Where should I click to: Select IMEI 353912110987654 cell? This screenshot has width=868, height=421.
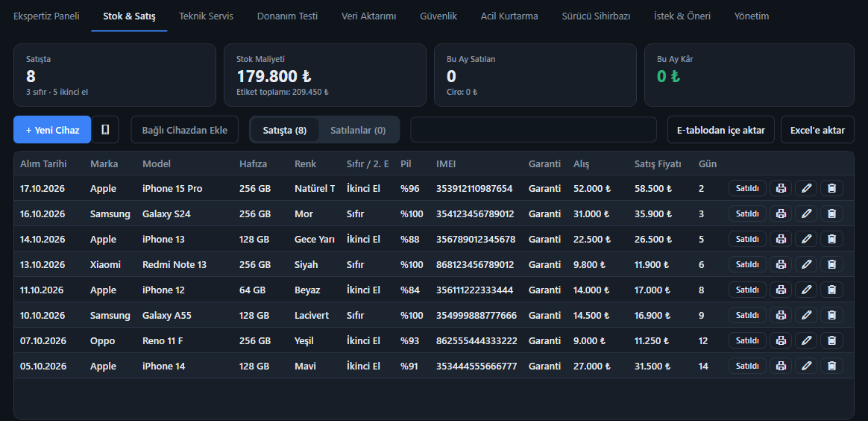coord(474,188)
